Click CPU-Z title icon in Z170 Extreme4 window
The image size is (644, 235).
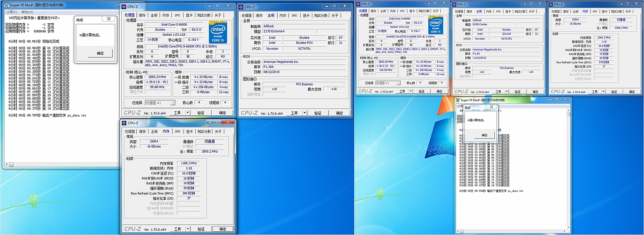[241, 7]
